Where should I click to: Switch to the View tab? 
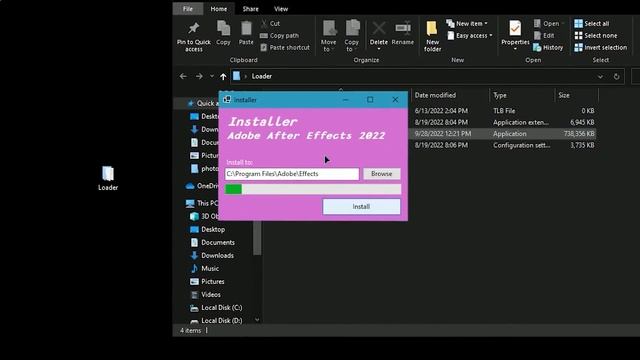[x=281, y=9]
